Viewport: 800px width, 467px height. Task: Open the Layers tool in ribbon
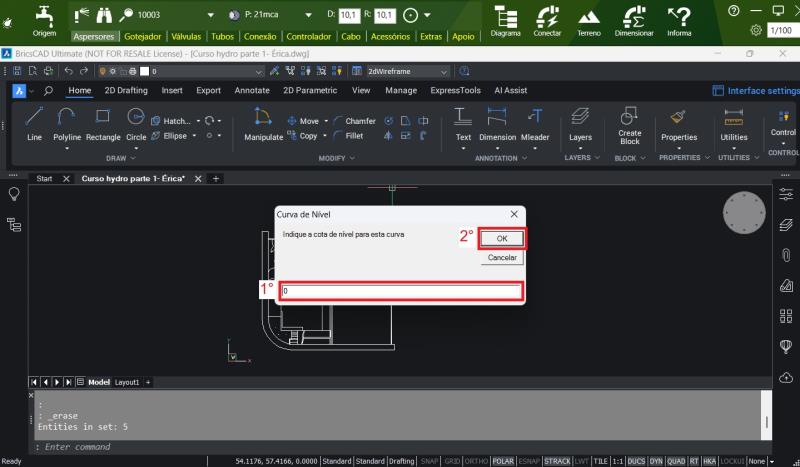pyautogui.click(x=580, y=124)
